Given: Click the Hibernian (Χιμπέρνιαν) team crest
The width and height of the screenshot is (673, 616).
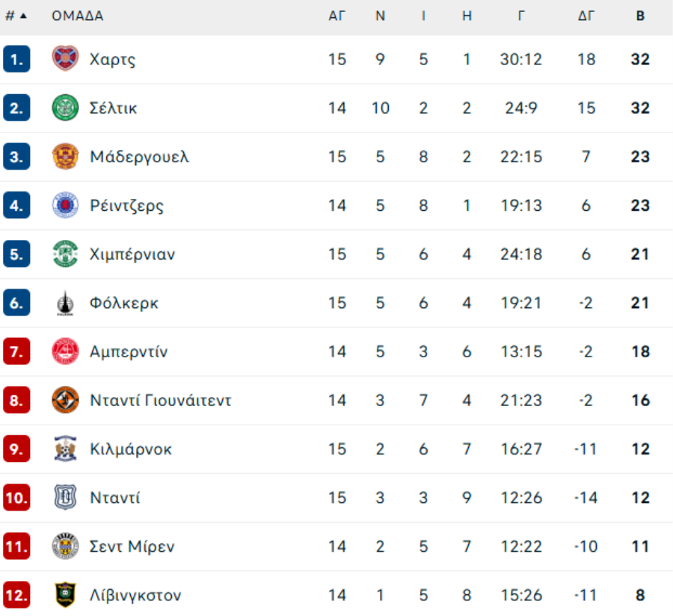Looking at the screenshot, I should (65, 254).
